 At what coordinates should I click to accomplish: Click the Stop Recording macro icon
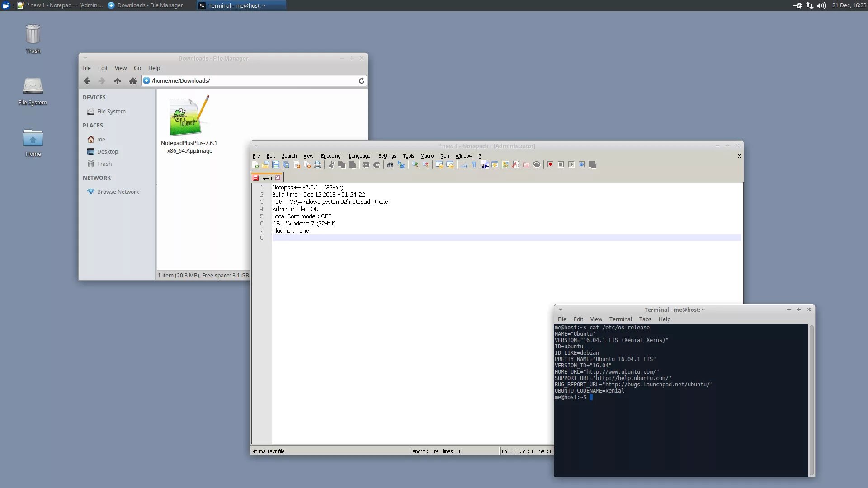coord(561,165)
